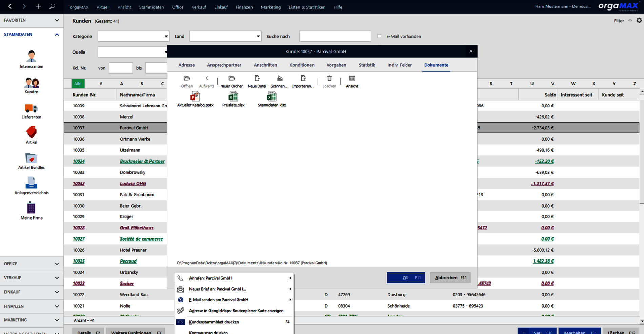
Task: Choose Kundenstammblatt drucken
Action: (234, 322)
